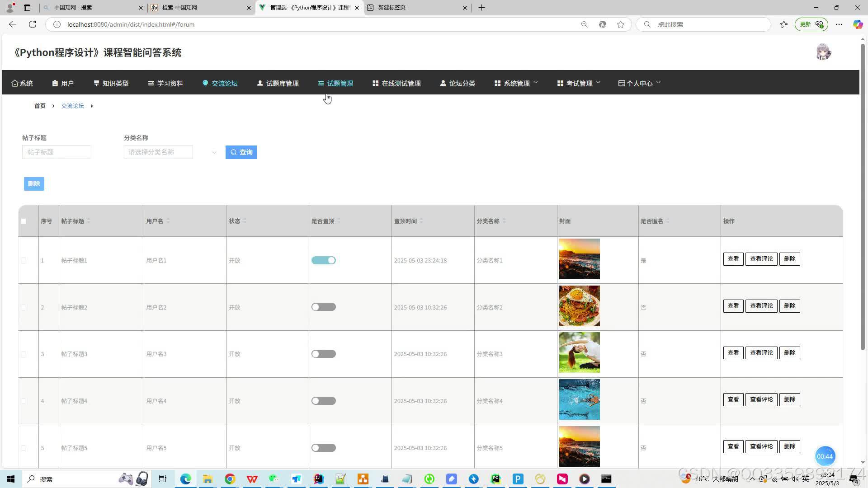868x488 pixels.
Task: Enable pinned toggle for 帖子标题3
Action: point(323,354)
